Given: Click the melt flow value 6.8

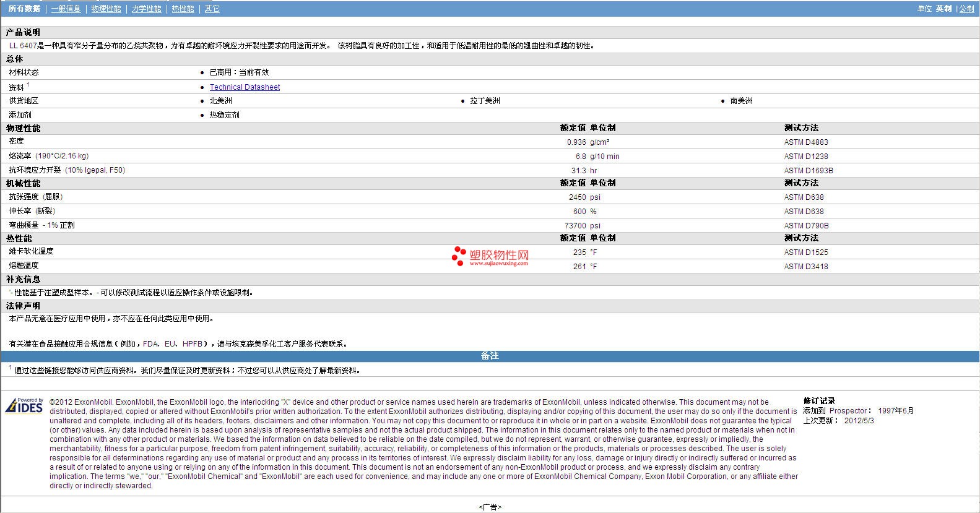Looking at the screenshot, I should click(581, 157).
